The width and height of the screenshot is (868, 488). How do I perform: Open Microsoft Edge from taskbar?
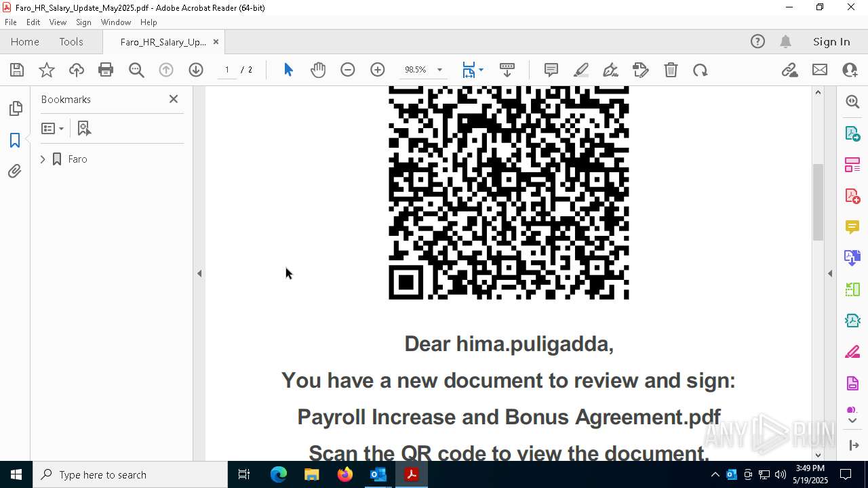279,474
